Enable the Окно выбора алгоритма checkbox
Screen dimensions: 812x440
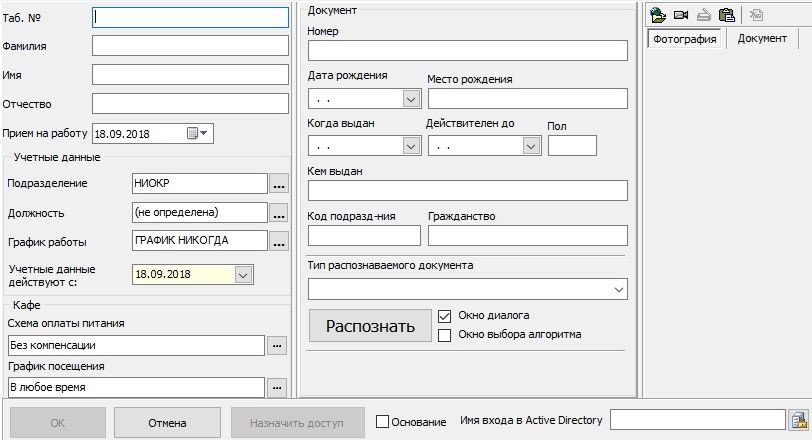[445, 334]
